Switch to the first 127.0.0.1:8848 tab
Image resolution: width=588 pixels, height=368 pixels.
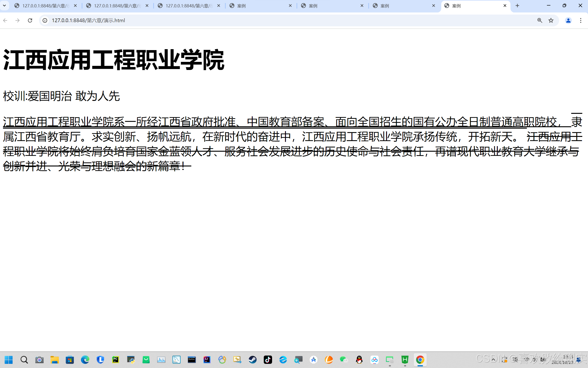click(x=45, y=6)
